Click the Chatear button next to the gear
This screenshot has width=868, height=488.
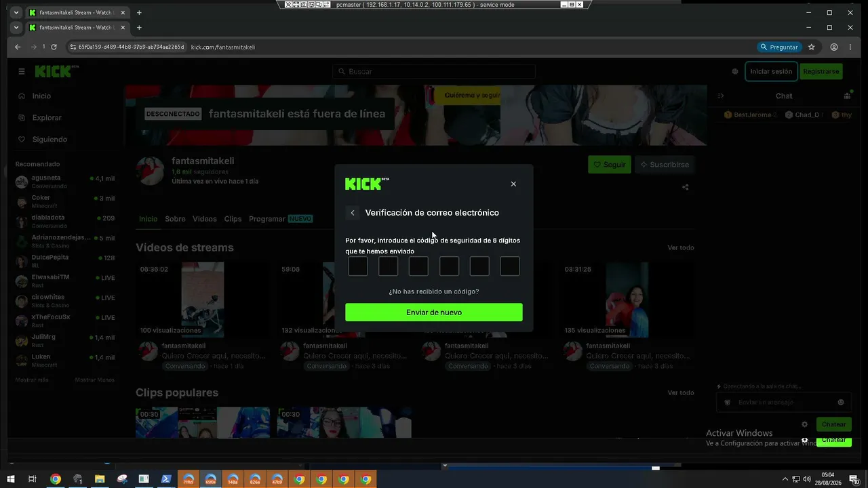(834, 424)
